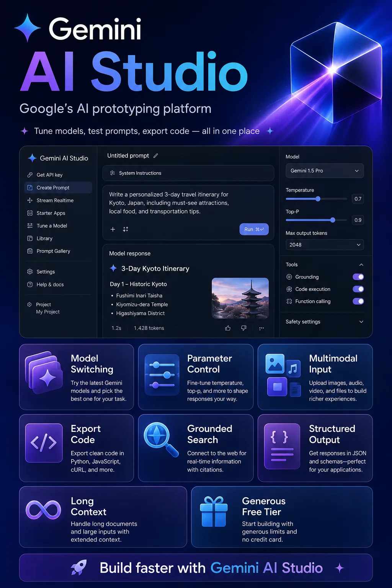Click into the prompt text about Kyoto itinerary
Image resolution: width=392 pixels, height=588 pixels.
pos(169,203)
